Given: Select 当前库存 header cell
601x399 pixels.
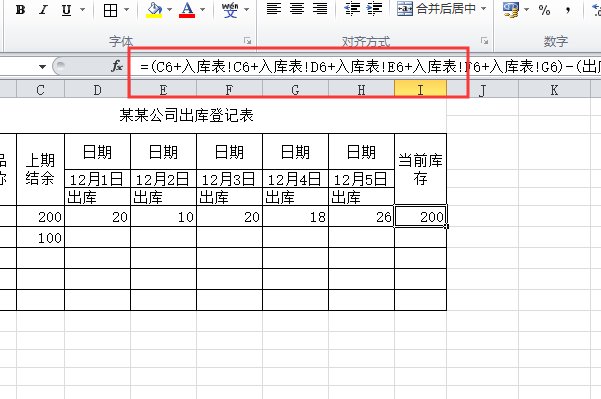Looking at the screenshot, I should click(420, 169).
